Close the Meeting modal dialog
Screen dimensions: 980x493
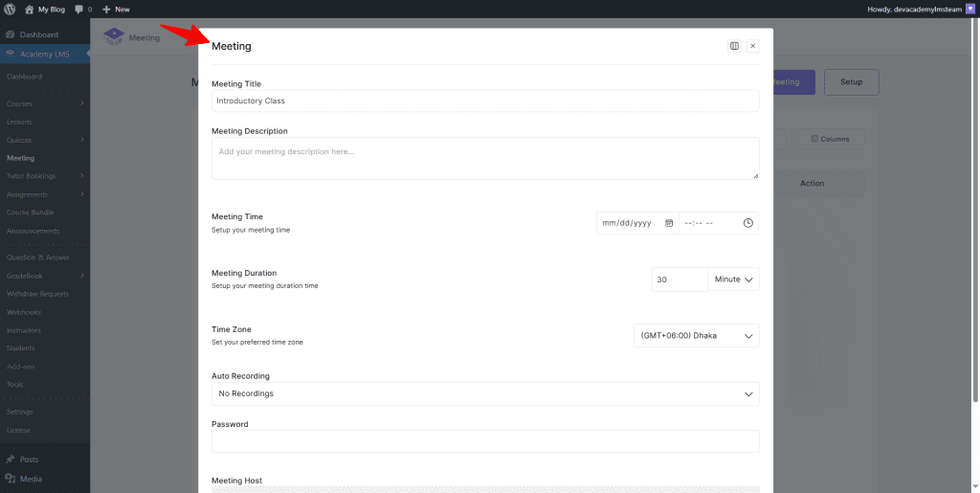pyautogui.click(x=753, y=46)
